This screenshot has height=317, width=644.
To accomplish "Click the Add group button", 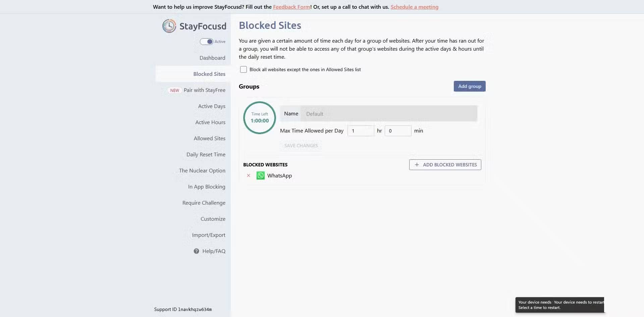I will [x=469, y=86].
